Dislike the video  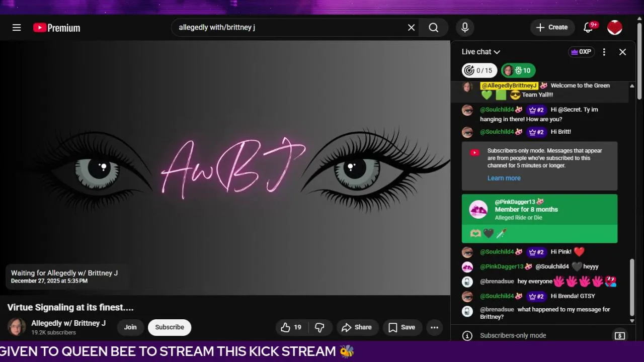(x=319, y=327)
